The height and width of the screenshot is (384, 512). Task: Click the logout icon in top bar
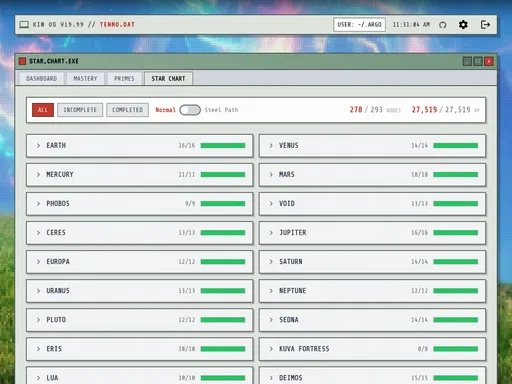click(x=485, y=25)
